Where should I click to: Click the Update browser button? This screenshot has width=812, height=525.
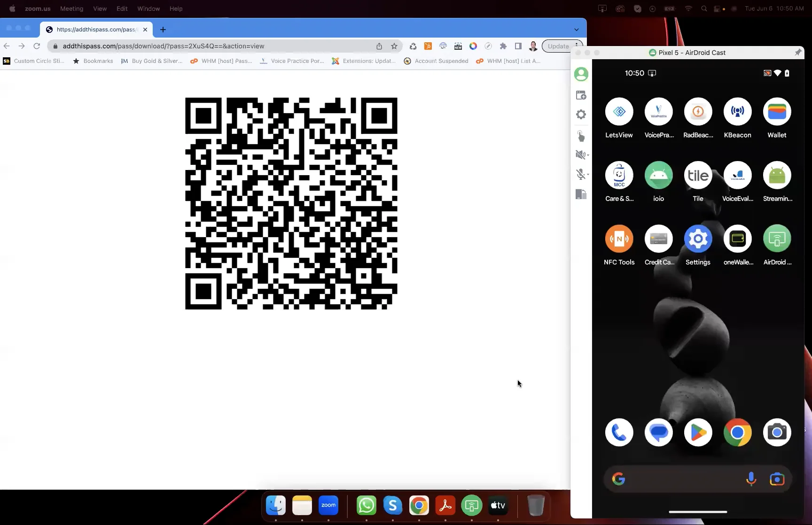point(558,46)
